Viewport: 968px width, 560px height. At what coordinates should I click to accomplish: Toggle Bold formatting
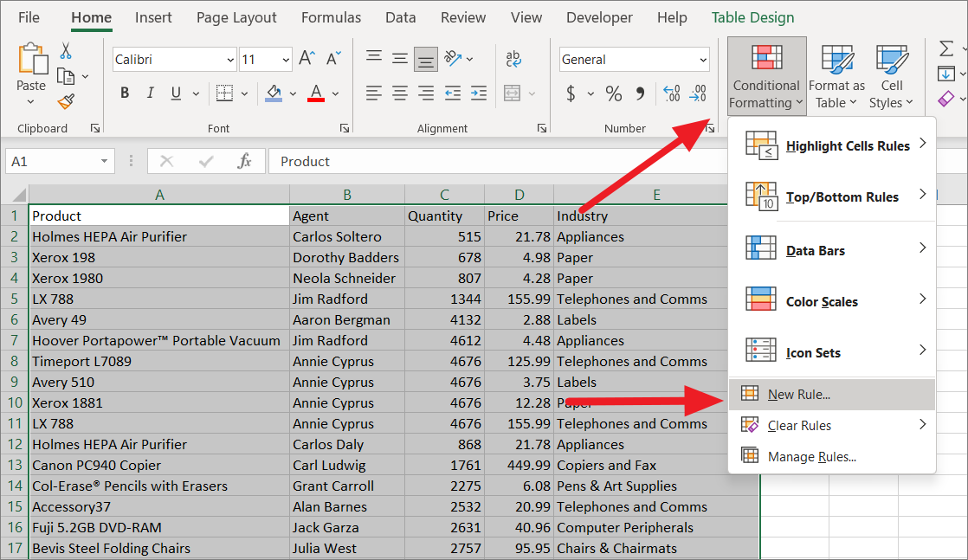(x=125, y=93)
